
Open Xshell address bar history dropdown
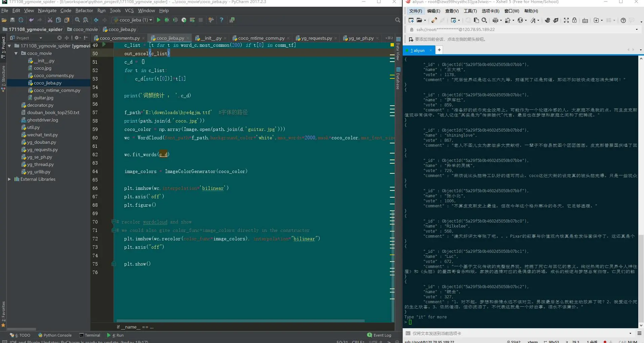[637, 30]
